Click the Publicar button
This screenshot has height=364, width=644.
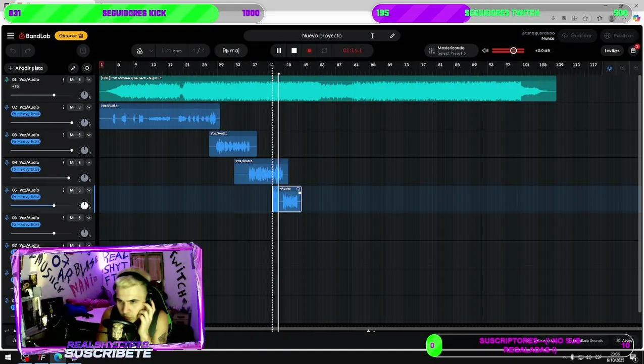pos(619,35)
